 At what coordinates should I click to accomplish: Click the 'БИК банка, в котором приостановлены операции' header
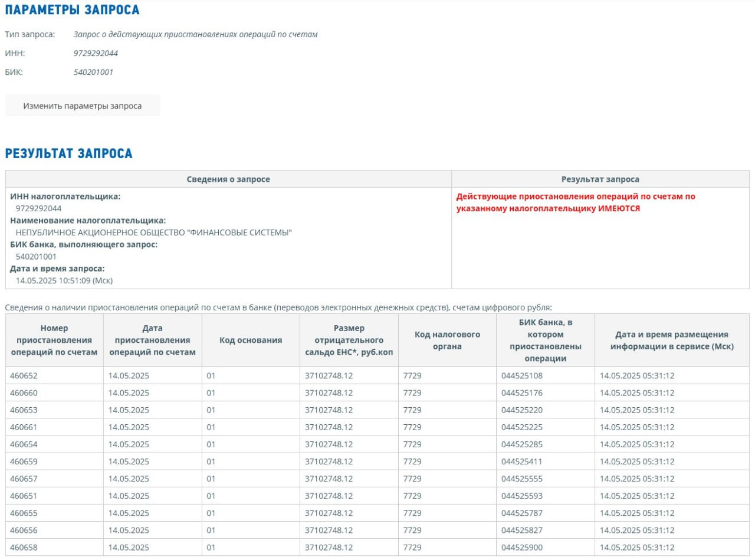(x=546, y=340)
